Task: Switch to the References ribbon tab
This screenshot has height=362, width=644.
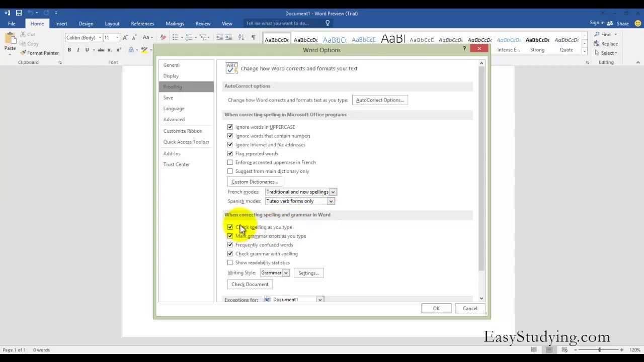Action: [x=142, y=23]
